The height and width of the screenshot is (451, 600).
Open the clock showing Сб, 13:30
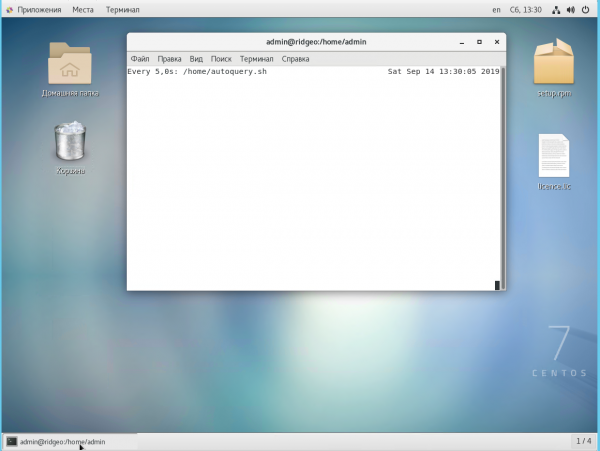524,10
